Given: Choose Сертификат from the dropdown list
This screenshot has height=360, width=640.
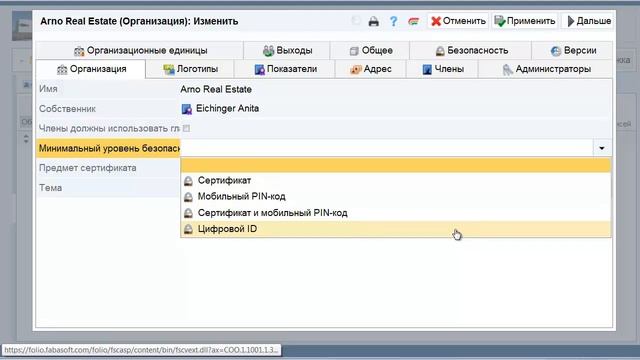Looking at the screenshot, I should [x=396, y=180].
